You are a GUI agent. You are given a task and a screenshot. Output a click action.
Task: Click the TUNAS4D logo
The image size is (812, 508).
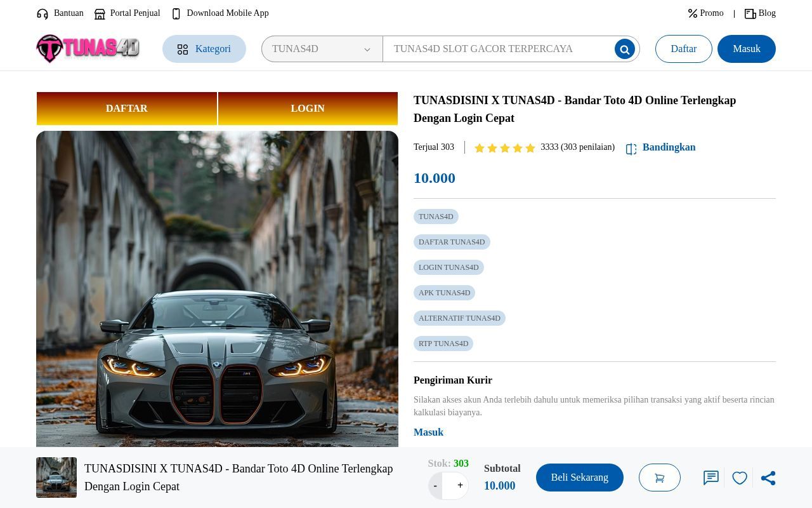tap(88, 49)
